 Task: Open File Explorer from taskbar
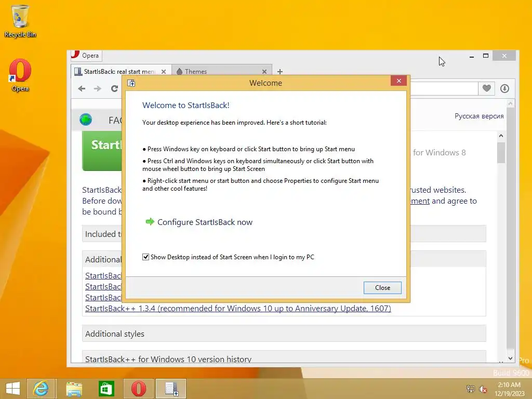(74, 389)
